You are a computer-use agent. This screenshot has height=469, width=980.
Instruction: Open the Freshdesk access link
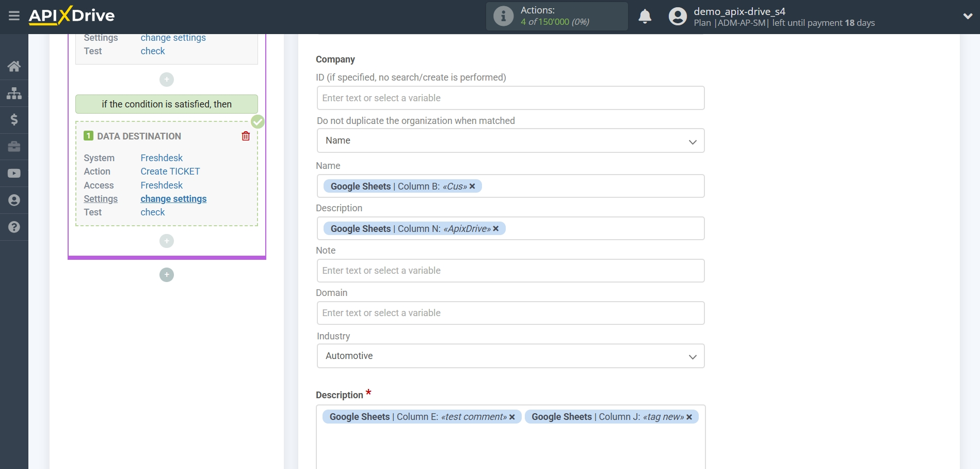[162, 185]
